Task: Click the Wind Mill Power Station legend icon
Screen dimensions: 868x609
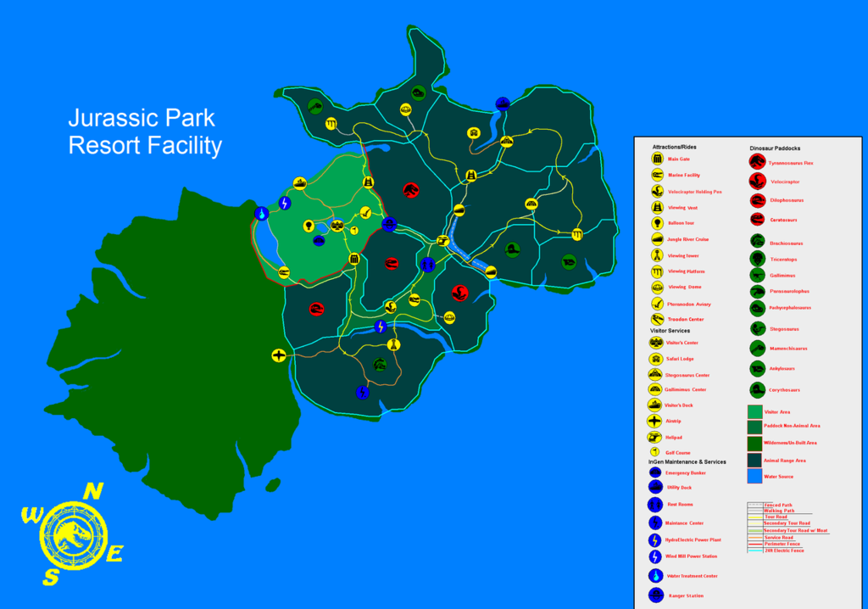Action: [x=655, y=556]
